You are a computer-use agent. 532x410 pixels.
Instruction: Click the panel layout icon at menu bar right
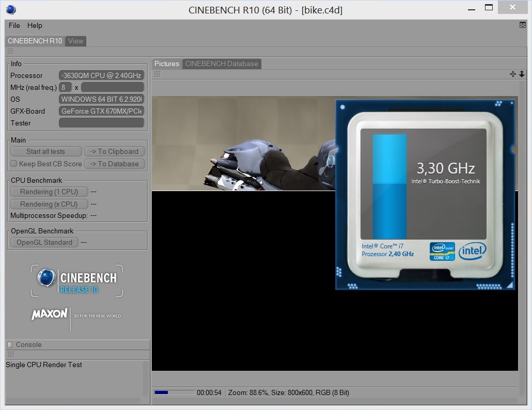pos(523,25)
